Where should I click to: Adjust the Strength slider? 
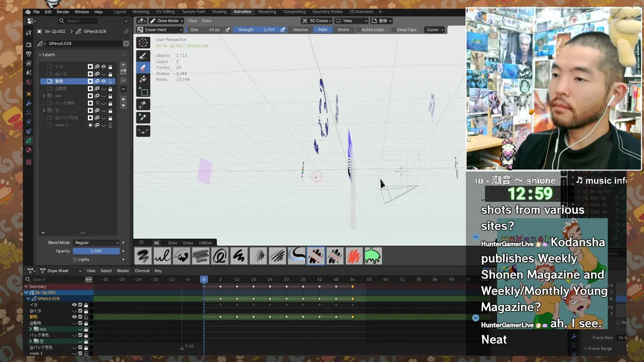pos(256,30)
